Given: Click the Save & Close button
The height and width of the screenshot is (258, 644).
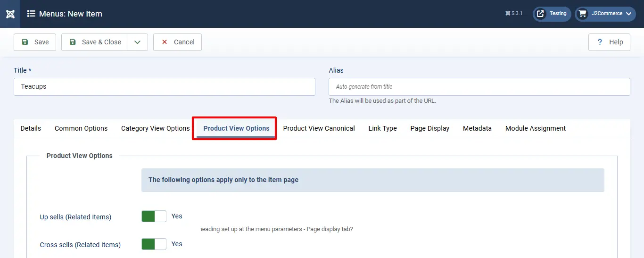Looking at the screenshot, I should (95, 42).
